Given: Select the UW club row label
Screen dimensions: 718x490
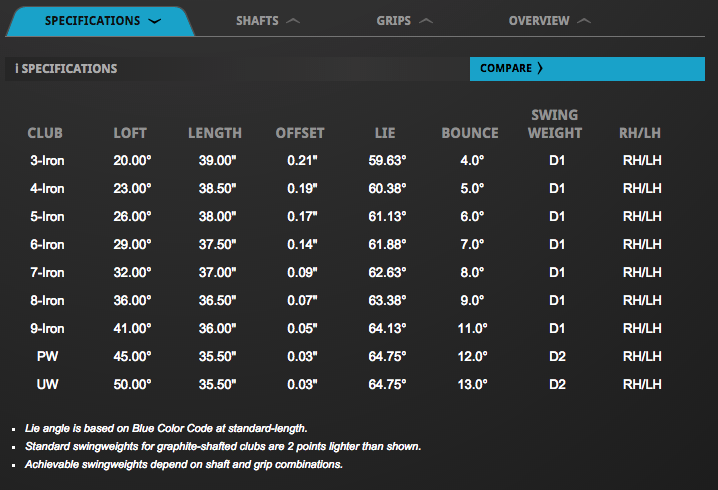Looking at the screenshot, I should (x=47, y=384).
